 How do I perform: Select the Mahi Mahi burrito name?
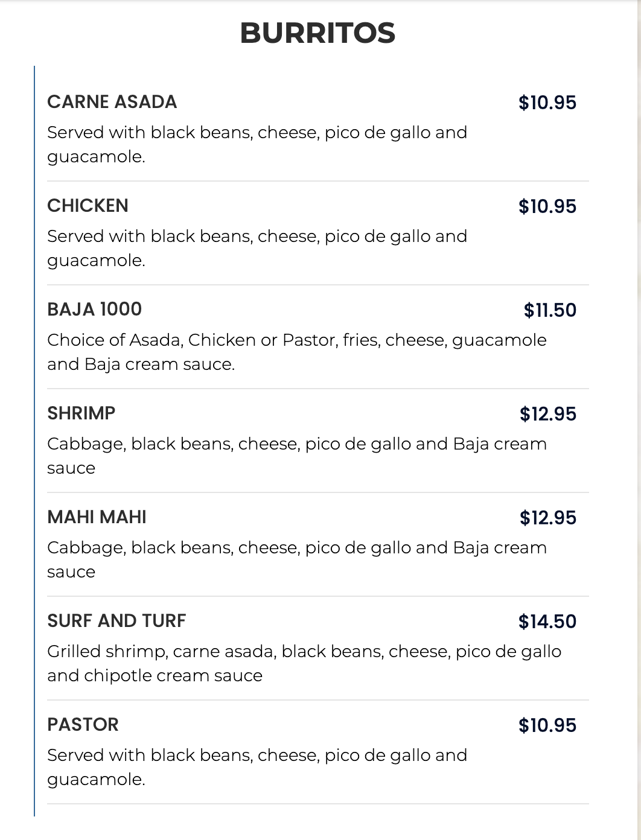coord(97,517)
